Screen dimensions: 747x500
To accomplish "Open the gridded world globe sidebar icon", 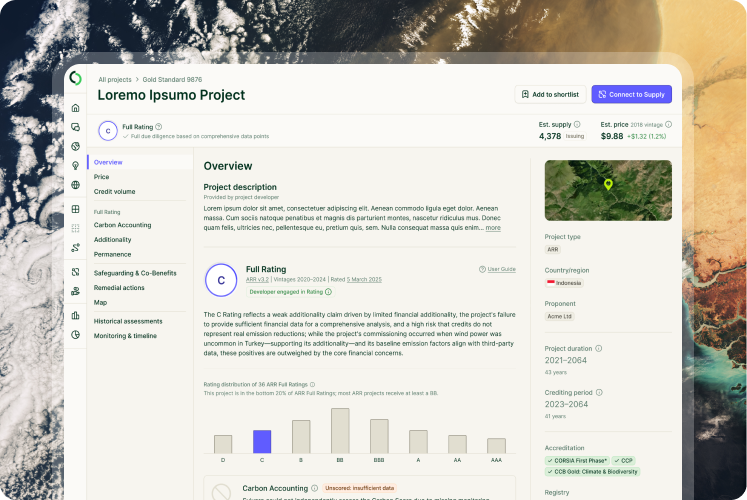I will 75,185.
